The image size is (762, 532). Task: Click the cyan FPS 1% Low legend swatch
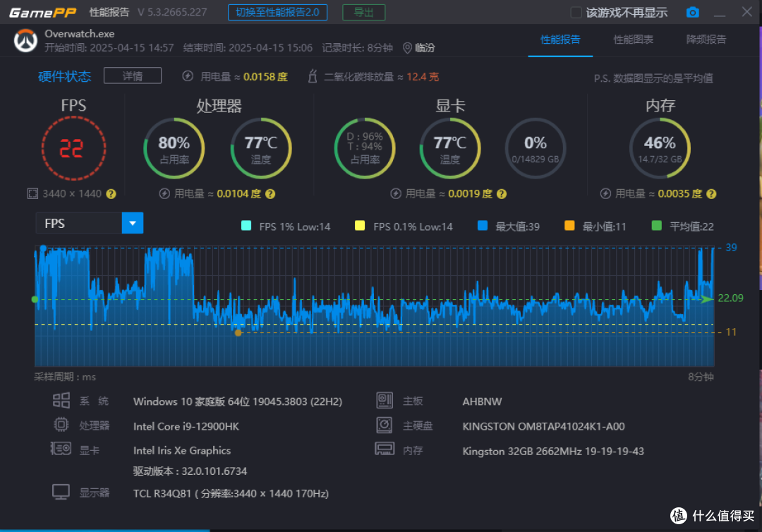point(246,226)
